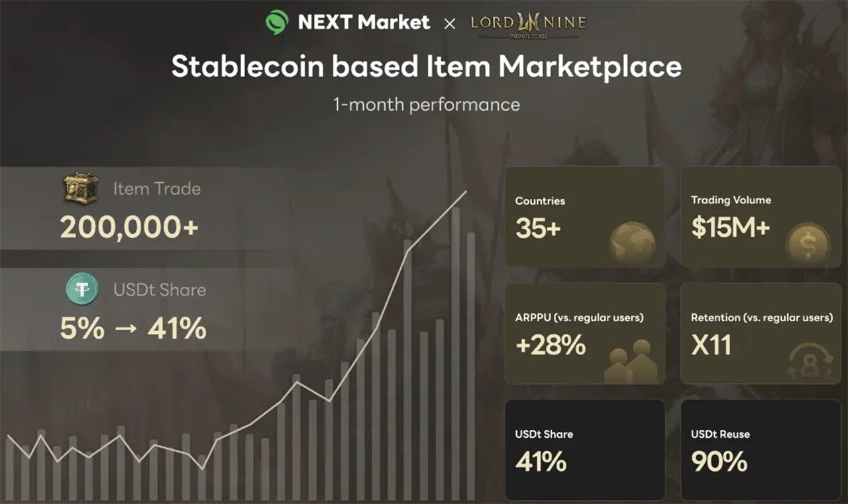Select the Trading Volume $15M+ card

(761, 217)
